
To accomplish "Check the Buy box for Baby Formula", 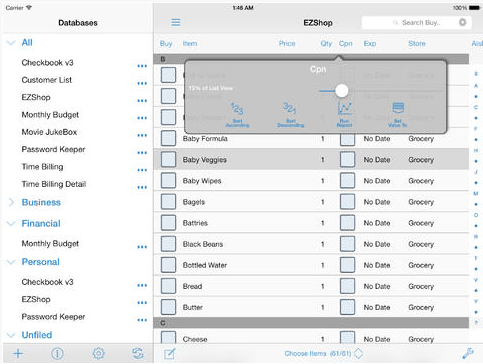I will pos(168,138).
